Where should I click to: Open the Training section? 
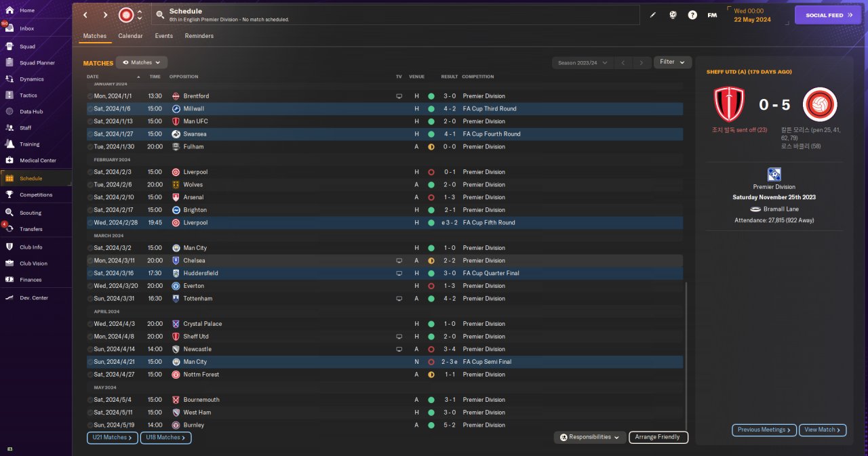(29, 144)
